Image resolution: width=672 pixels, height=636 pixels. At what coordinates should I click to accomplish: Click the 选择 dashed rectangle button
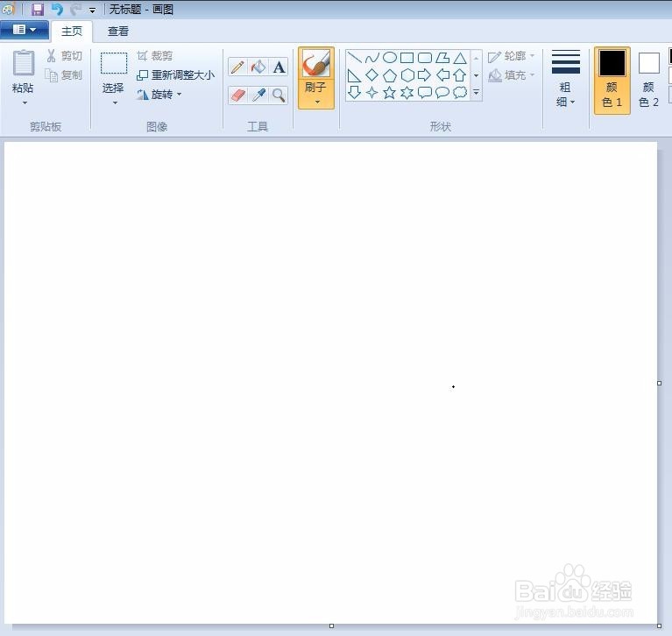click(x=114, y=63)
